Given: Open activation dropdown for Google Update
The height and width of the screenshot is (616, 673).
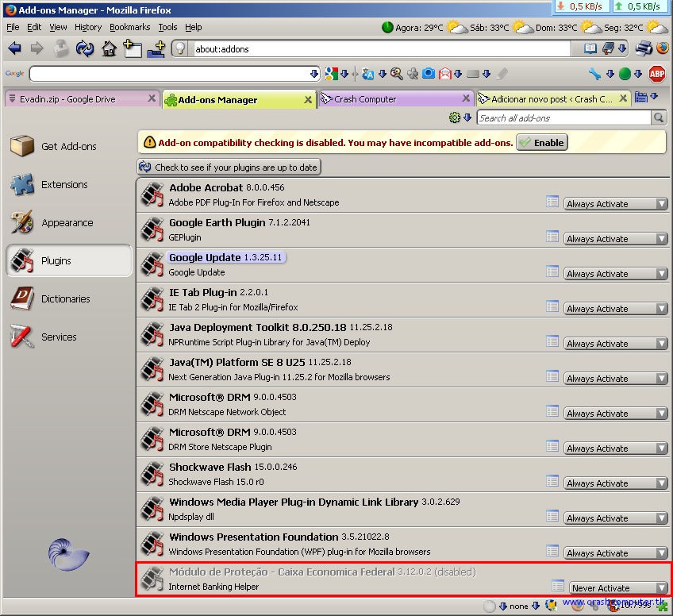Looking at the screenshot, I should (x=616, y=273).
